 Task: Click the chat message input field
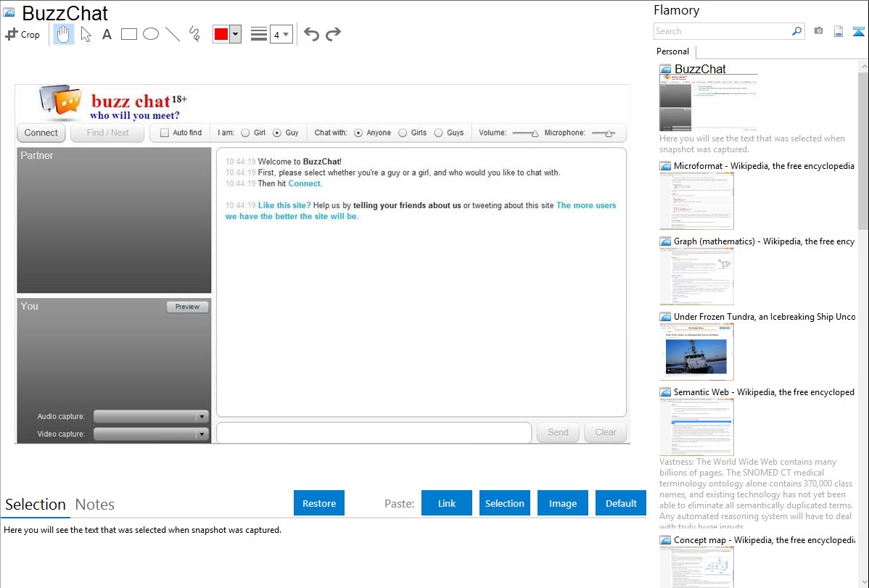(374, 432)
